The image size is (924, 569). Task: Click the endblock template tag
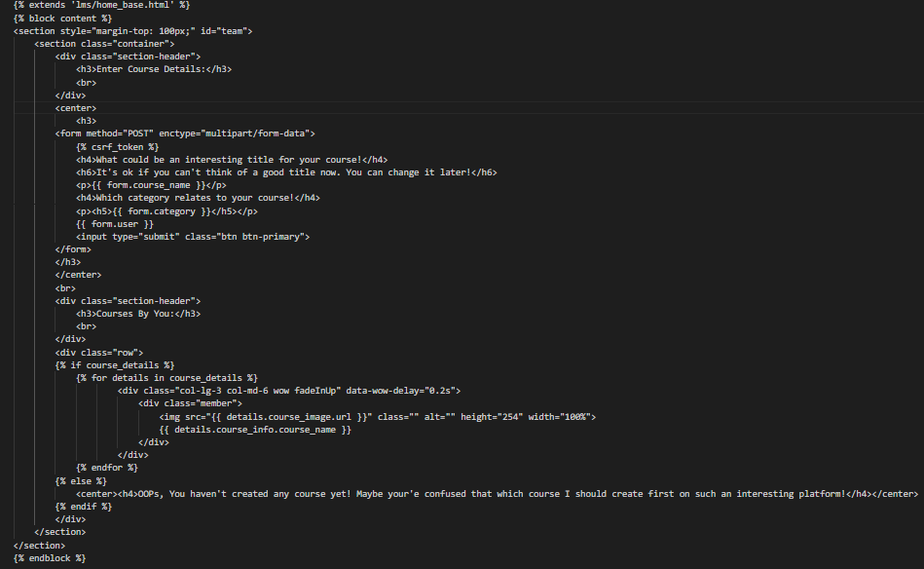[x=50, y=558]
